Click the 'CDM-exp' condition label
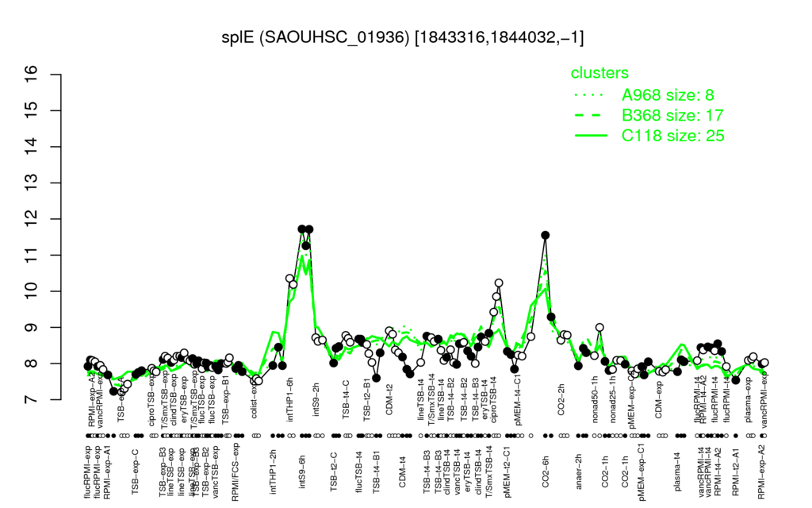The width and height of the screenshot is (812, 508). 658,400
